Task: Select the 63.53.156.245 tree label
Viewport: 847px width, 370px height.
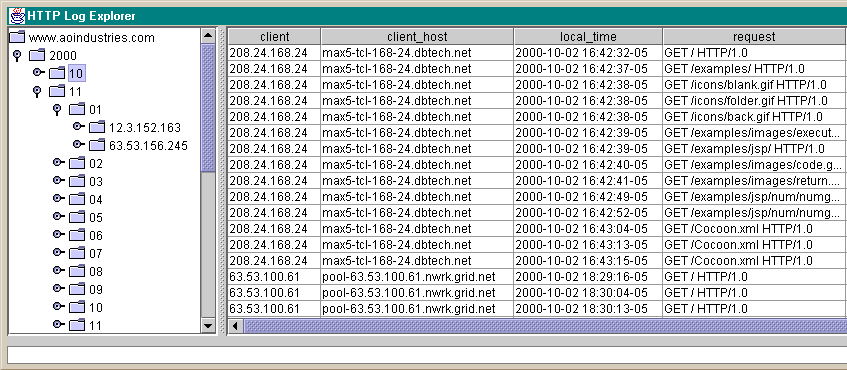Action: (x=149, y=146)
